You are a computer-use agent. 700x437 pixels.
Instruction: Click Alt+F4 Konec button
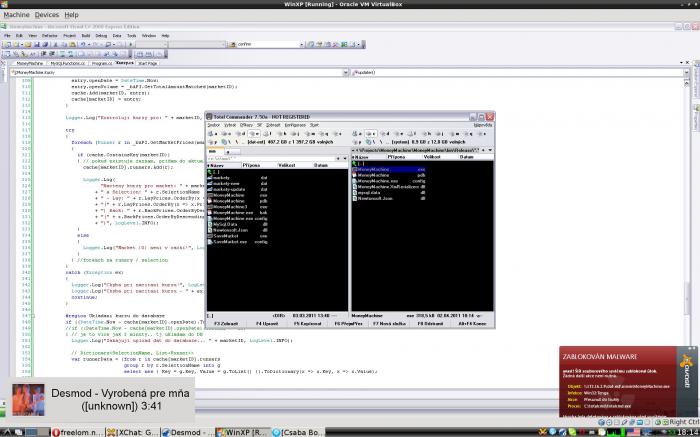click(472, 324)
